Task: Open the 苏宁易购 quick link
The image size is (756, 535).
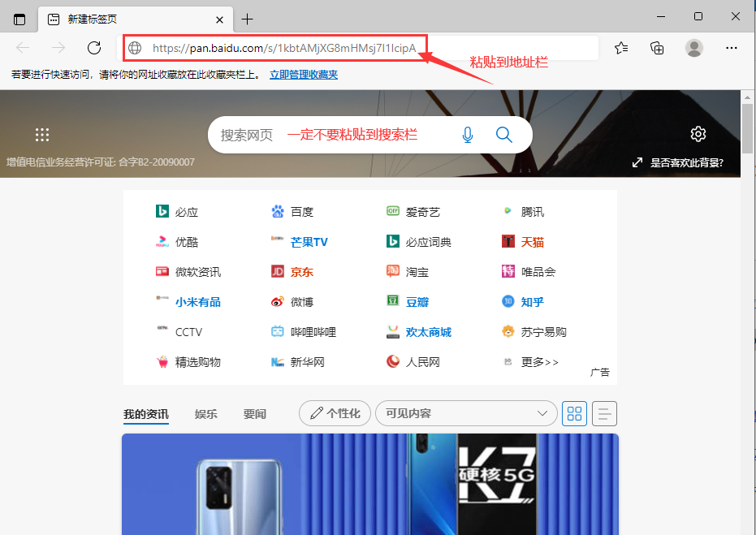Action: click(x=534, y=331)
